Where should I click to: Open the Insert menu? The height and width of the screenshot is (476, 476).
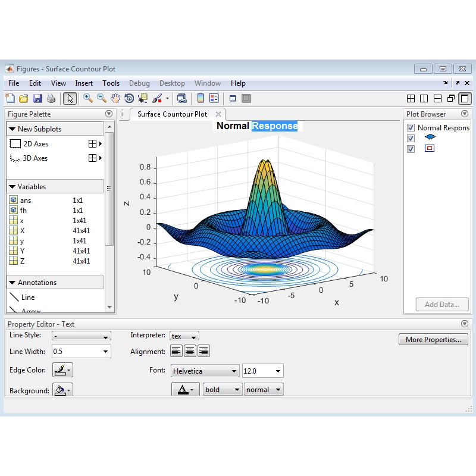click(84, 83)
